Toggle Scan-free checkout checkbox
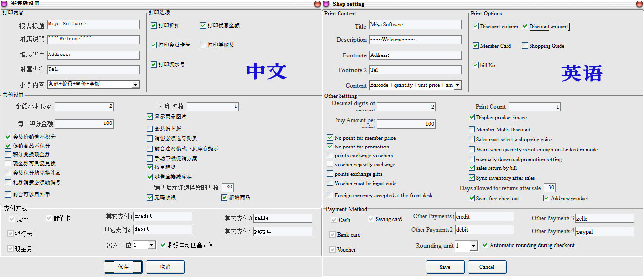Screen dimensions: 644x277 (472, 198)
